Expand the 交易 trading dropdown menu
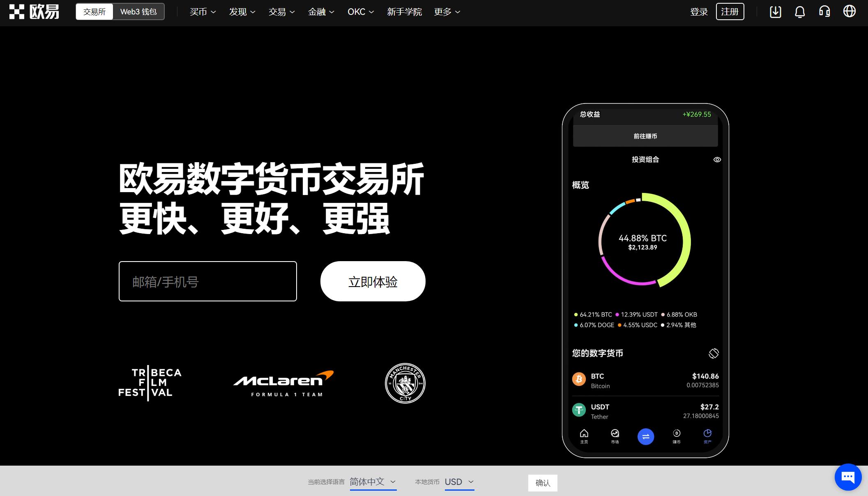The height and width of the screenshot is (496, 868). [x=281, y=11]
